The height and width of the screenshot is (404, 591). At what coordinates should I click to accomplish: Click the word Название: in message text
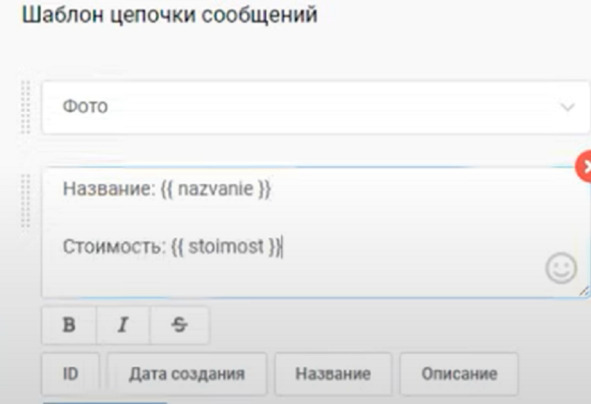click(109, 189)
